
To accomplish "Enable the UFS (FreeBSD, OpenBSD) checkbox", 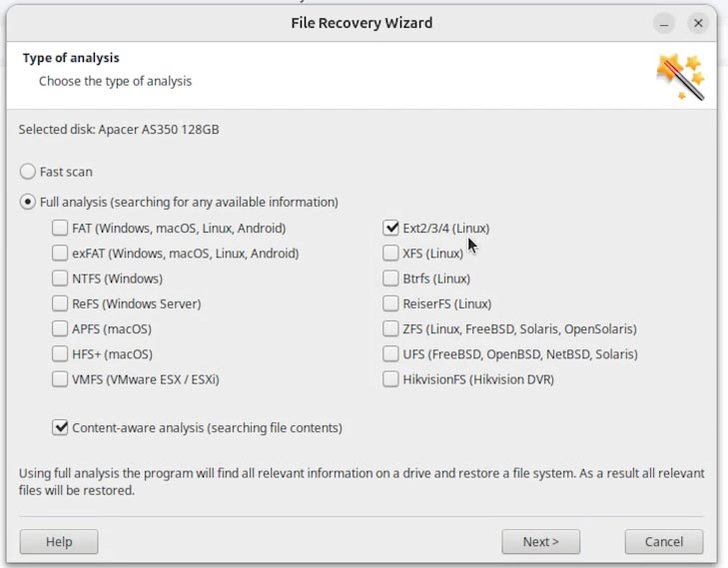I will click(390, 354).
